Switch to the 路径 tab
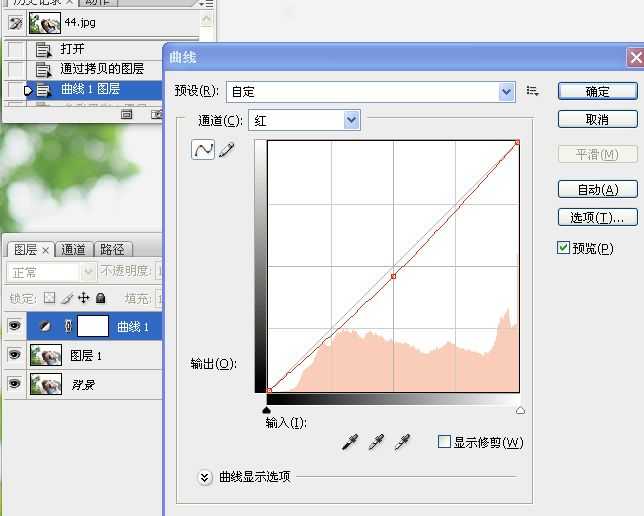The image size is (644, 516). (112, 249)
